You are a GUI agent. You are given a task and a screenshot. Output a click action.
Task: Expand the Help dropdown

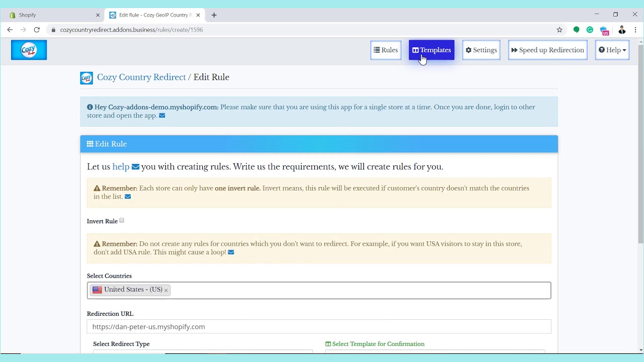click(x=612, y=50)
